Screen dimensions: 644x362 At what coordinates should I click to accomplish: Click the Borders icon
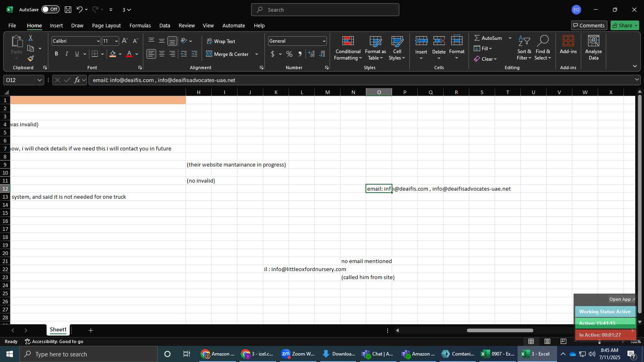coord(95,54)
